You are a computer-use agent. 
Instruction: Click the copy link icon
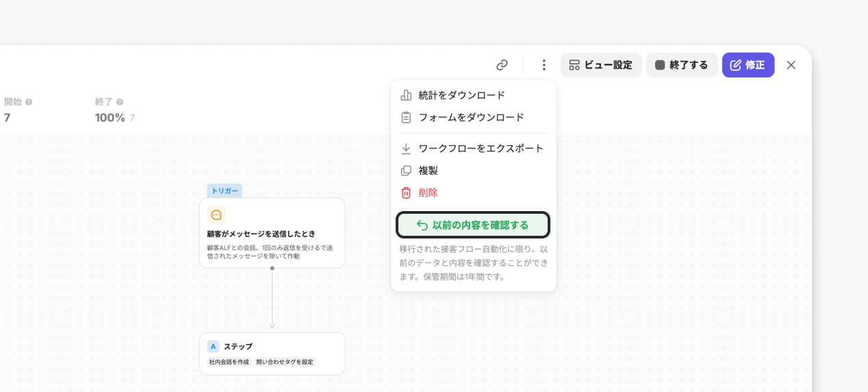tap(502, 65)
